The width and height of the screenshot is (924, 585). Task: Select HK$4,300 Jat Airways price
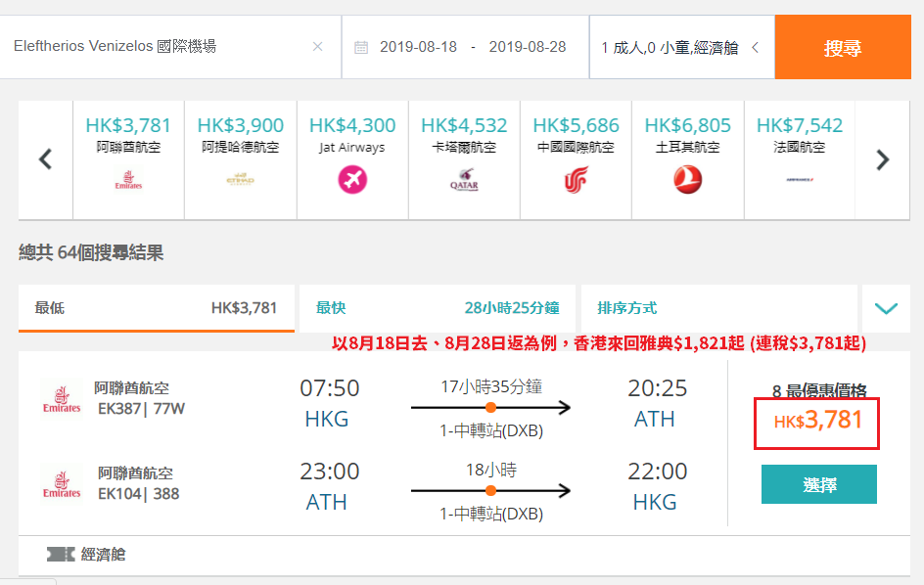click(352, 125)
